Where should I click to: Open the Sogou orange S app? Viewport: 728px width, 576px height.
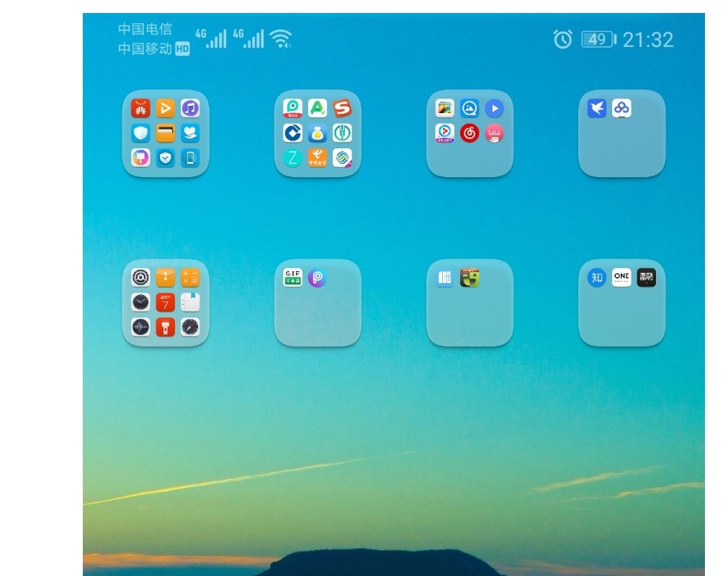(343, 109)
